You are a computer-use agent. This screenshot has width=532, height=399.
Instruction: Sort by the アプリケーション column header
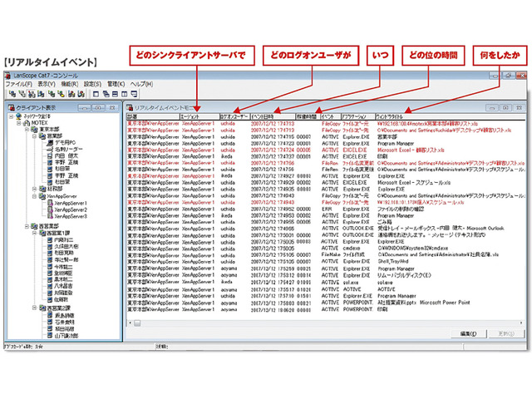(357, 116)
